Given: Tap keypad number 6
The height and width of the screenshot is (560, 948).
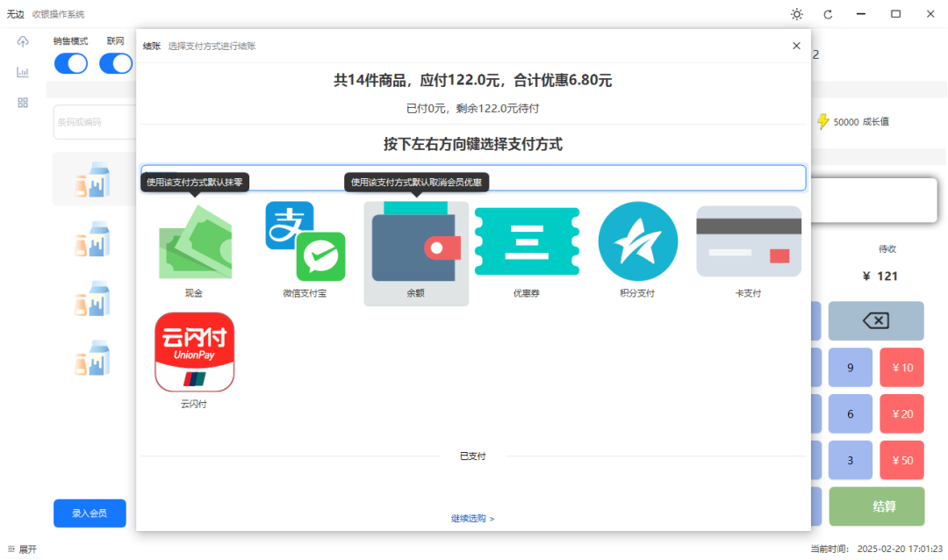Looking at the screenshot, I should click(850, 414).
